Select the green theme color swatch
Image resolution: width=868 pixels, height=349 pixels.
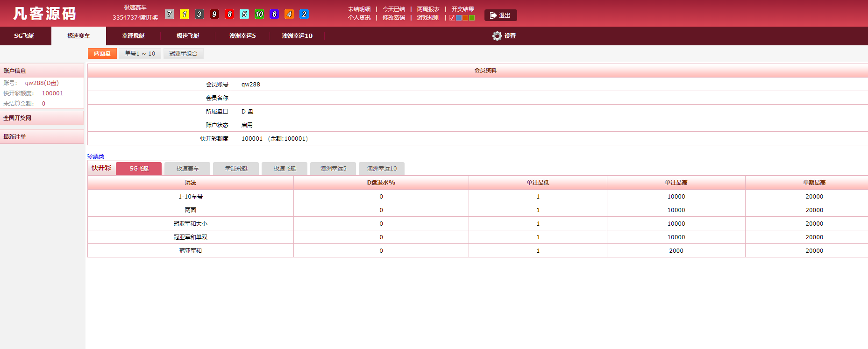[472, 18]
